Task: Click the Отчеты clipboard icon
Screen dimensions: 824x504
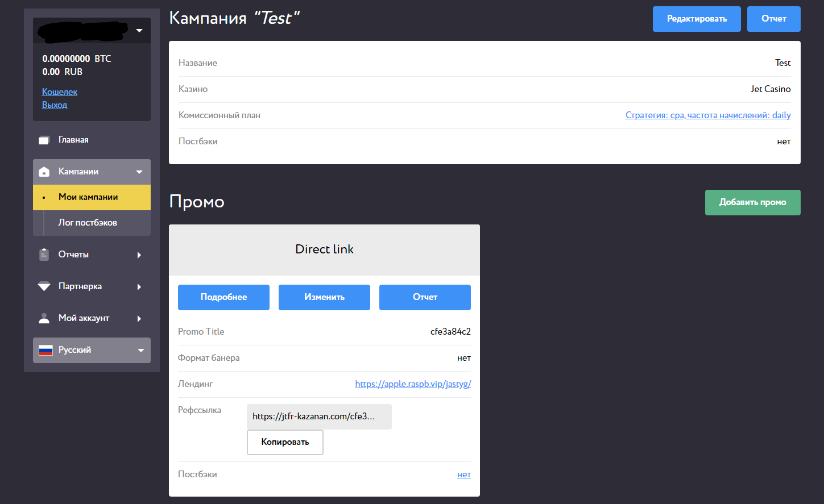Action: pos(44,255)
